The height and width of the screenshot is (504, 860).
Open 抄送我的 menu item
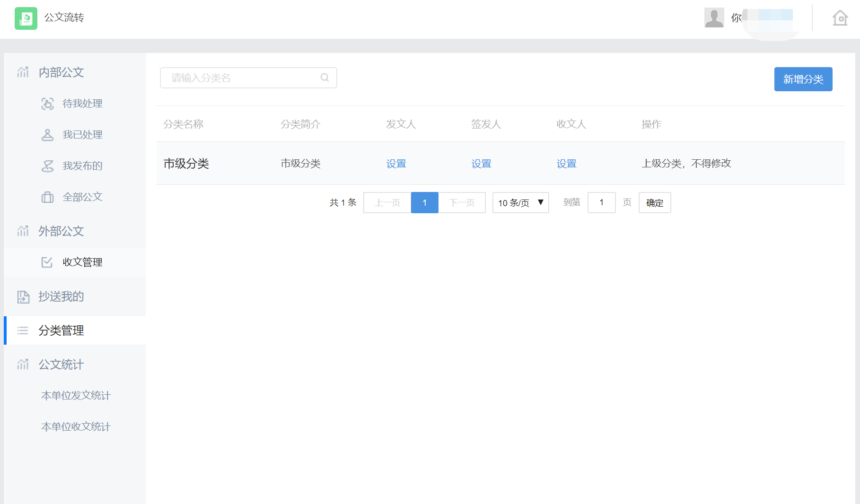[x=61, y=296]
